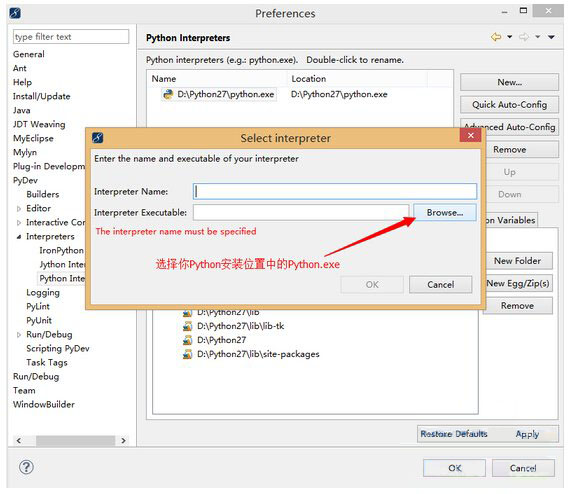The width and height of the screenshot is (568, 494).
Task: Expand the Run/Debug node under PyDev
Action: point(19,335)
